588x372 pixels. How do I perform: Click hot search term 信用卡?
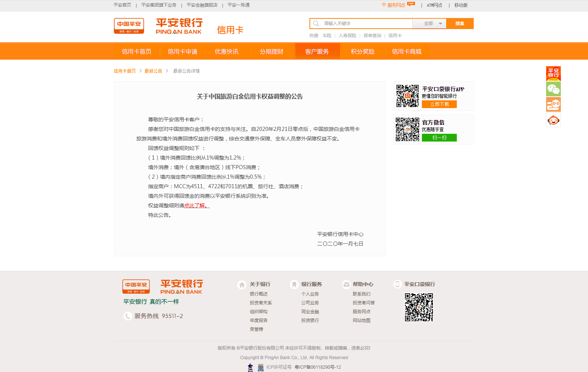coord(395,36)
